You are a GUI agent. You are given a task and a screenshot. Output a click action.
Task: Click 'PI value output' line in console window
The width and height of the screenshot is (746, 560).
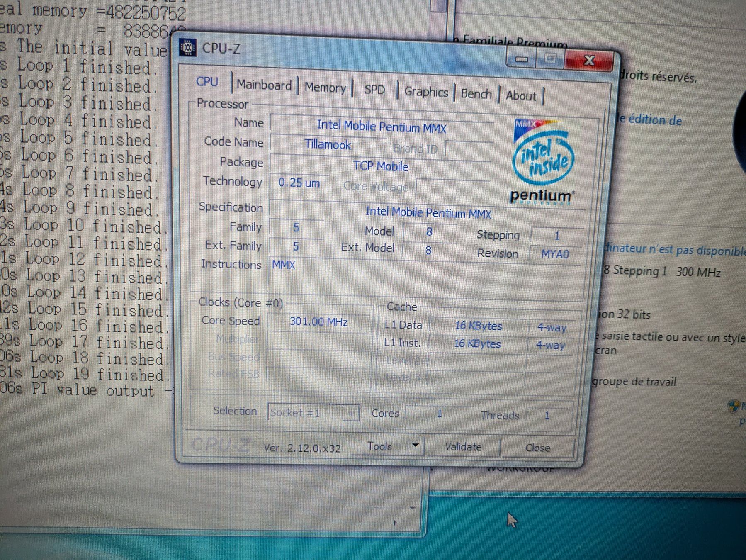click(x=93, y=390)
